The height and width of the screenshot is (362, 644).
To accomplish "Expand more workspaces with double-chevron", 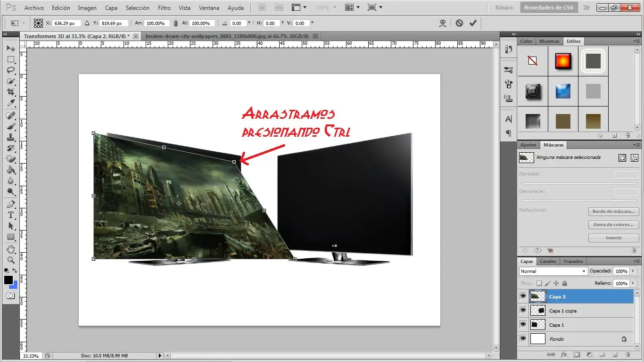I will click(x=586, y=8).
